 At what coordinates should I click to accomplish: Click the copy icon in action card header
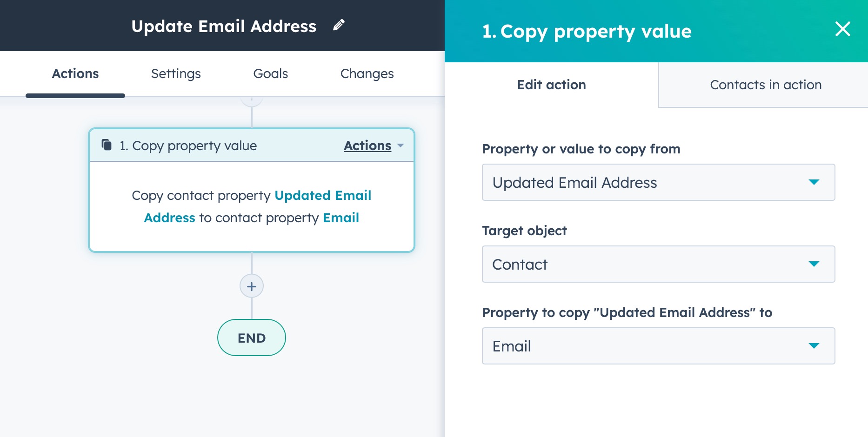click(107, 145)
